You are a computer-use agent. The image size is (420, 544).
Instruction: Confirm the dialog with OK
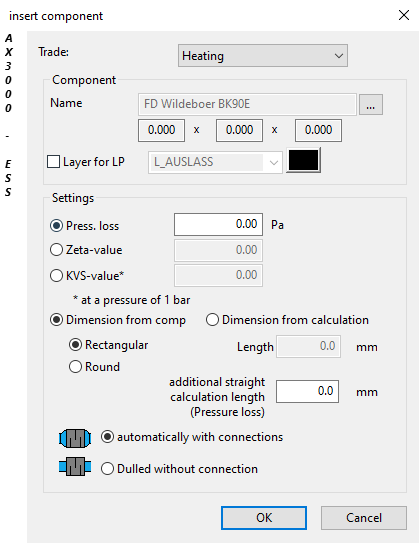(264, 518)
